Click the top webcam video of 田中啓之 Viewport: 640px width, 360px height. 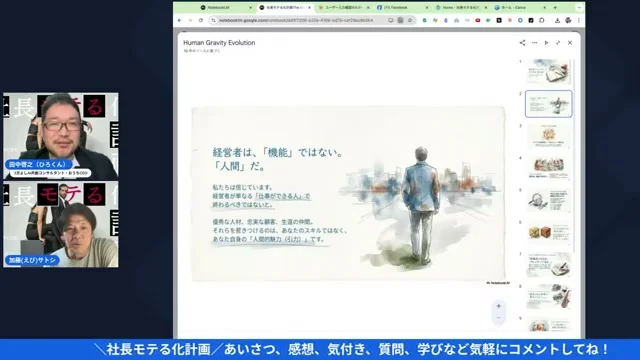coord(61,136)
